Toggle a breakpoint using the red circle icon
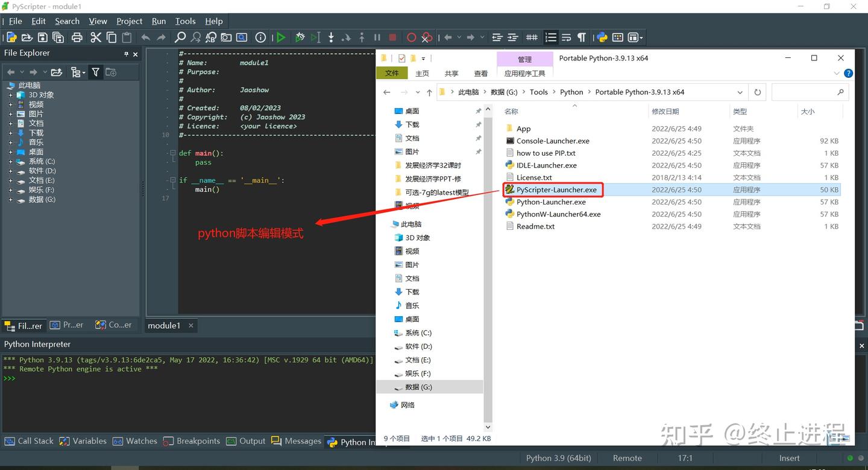 point(411,37)
